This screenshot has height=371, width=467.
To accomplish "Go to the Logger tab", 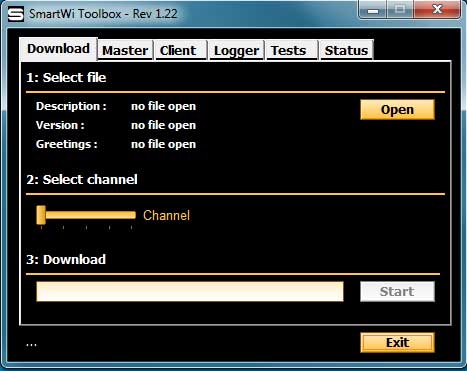I will coord(236,51).
